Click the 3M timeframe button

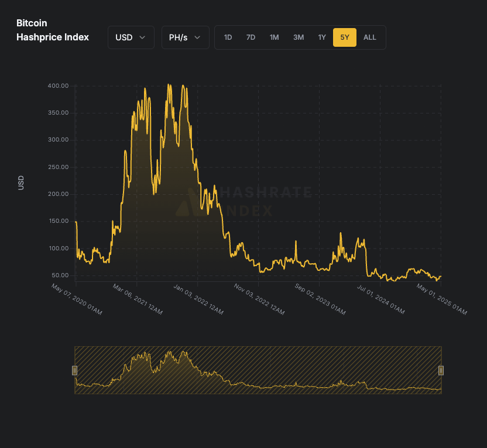pos(298,37)
